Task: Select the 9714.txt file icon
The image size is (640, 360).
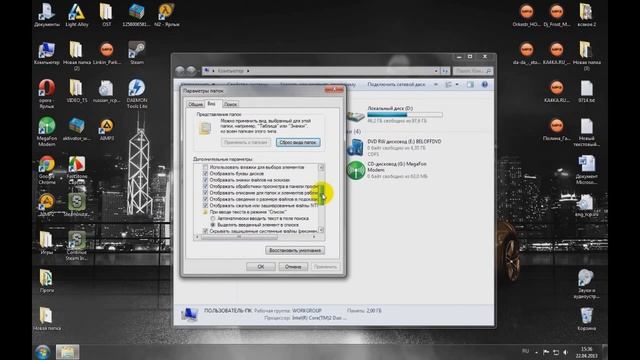Action: click(x=587, y=91)
